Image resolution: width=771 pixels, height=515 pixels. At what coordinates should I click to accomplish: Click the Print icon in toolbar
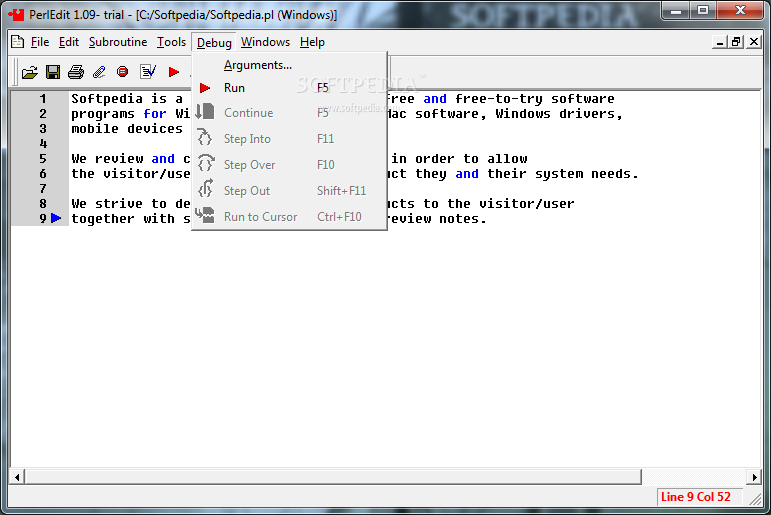pyautogui.click(x=76, y=72)
